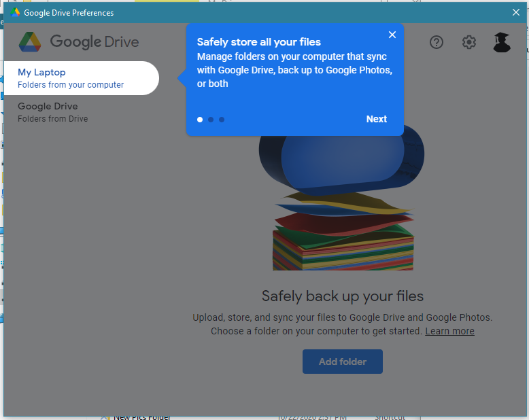Click the Add folder button
Viewport: 529px width, 420px height.
(343, 362)
